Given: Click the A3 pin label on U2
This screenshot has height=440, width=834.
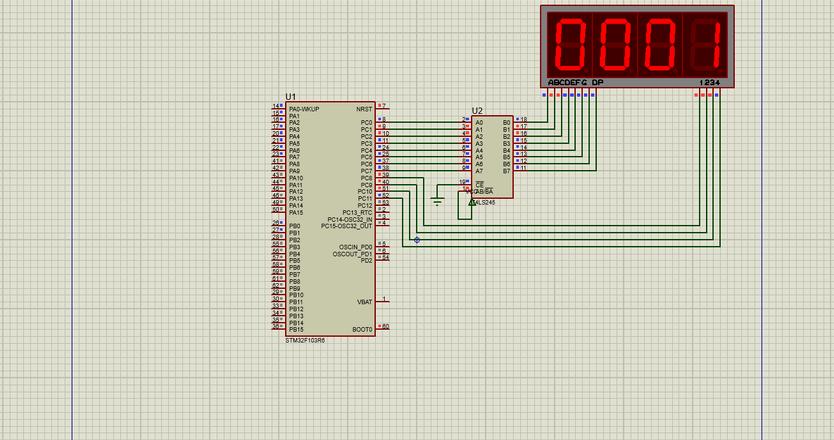Looking at the screenshot, I should point(479,144).
